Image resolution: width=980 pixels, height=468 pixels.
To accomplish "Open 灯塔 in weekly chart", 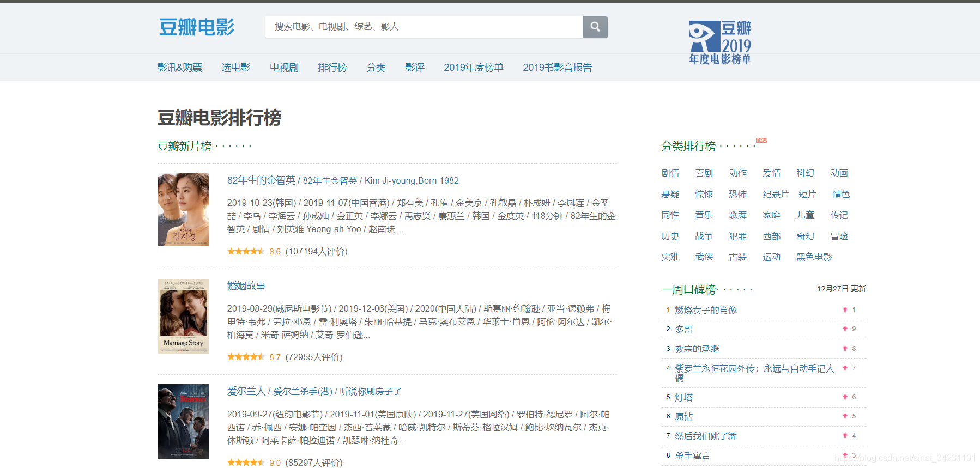I will pyautogui.click(x=684, y=398).
